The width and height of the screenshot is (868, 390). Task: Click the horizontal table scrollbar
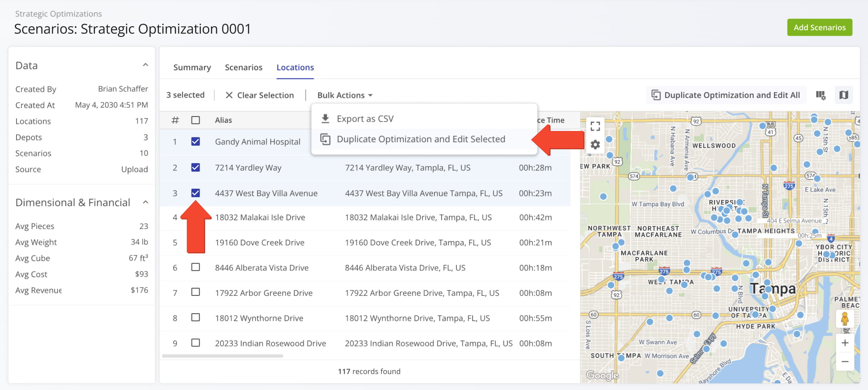click(x=223, y=356)
